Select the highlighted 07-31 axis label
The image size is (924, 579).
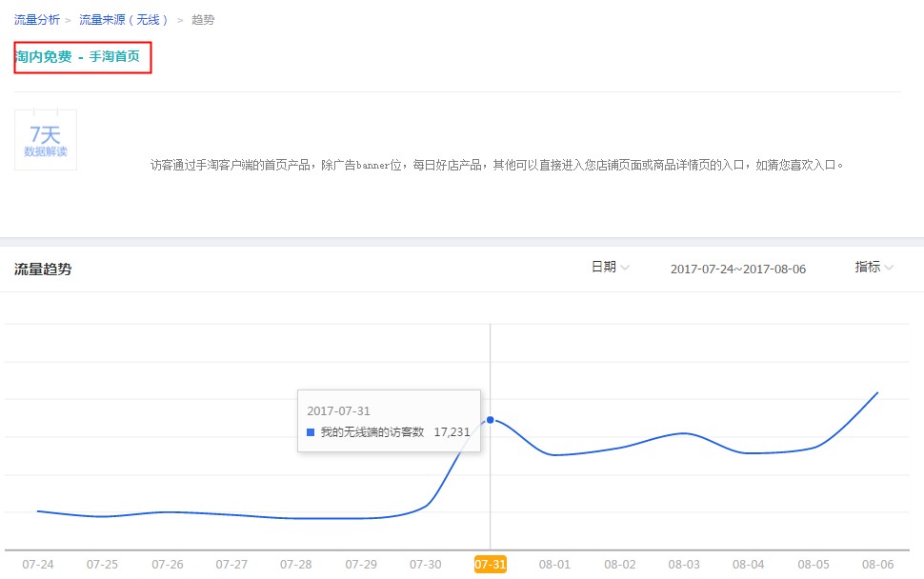click(x=490, y=564)
